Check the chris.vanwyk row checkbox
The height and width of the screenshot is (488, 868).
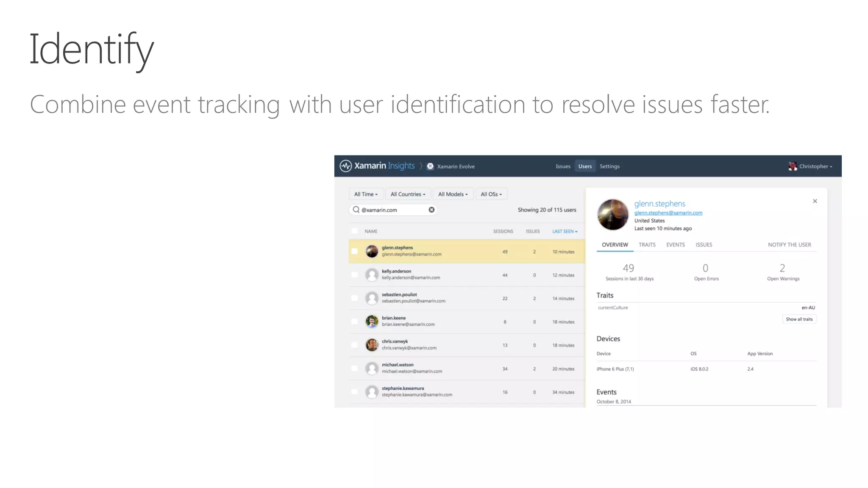coord(354,345)
